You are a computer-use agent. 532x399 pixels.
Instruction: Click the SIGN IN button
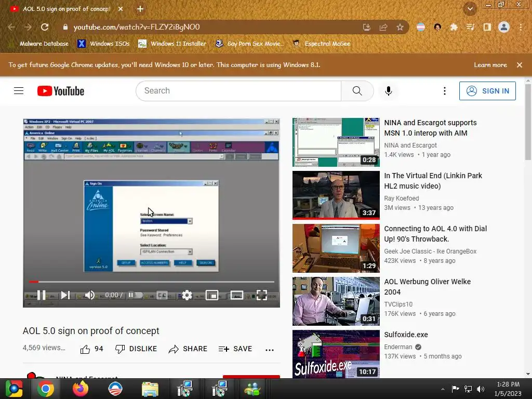487,91
